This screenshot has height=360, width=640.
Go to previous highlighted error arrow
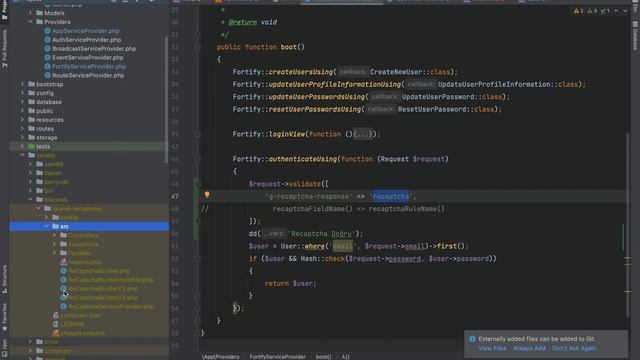click(616, 11)
